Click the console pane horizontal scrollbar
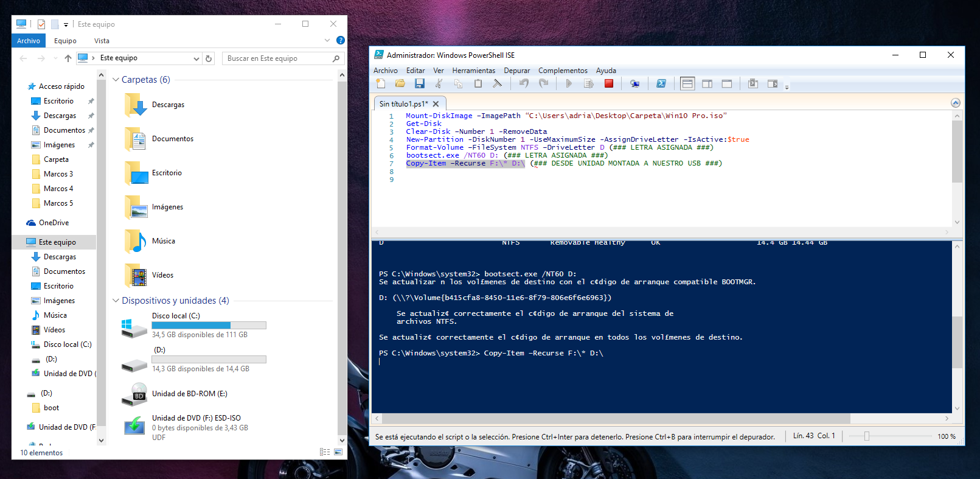The image size is (980, 479). (x=616, y=419)
